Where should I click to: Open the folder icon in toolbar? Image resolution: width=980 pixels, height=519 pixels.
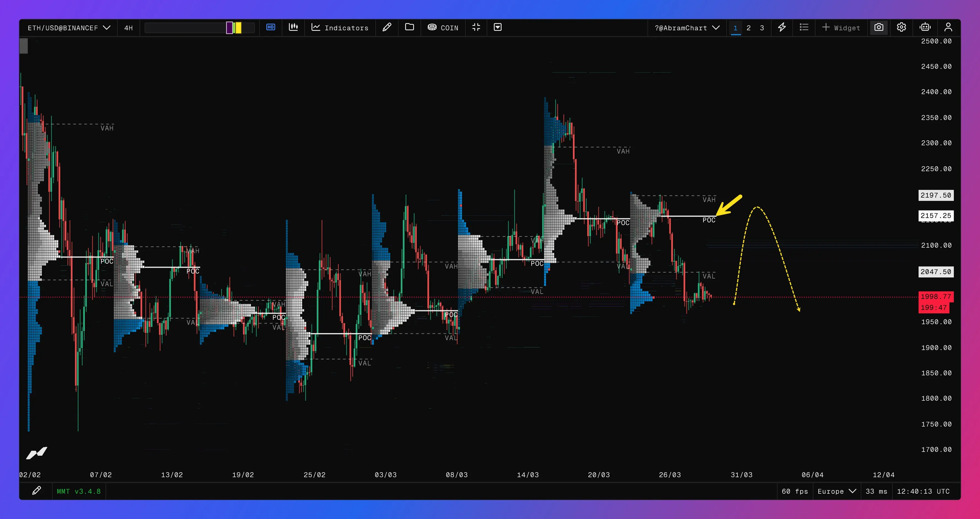pos(409,27)
